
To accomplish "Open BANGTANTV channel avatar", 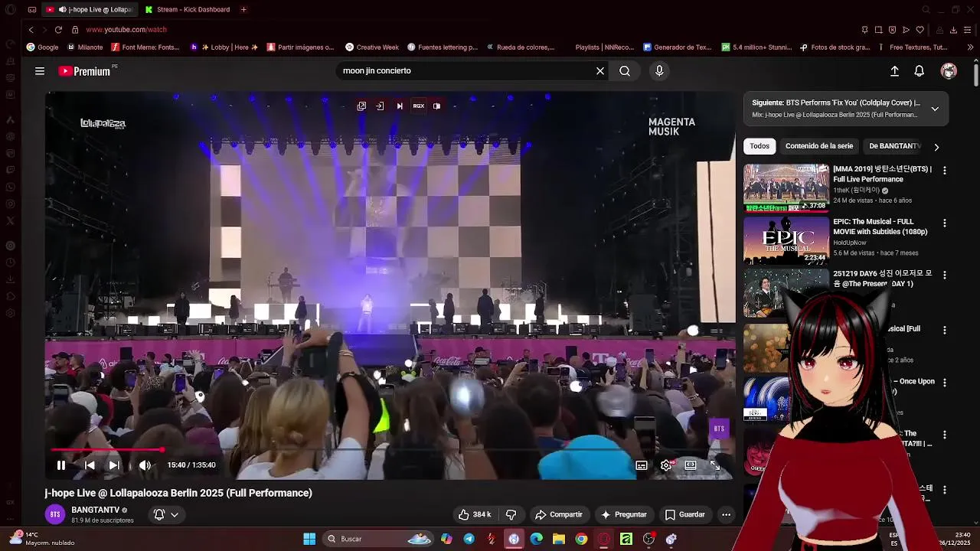I will 55,514.
